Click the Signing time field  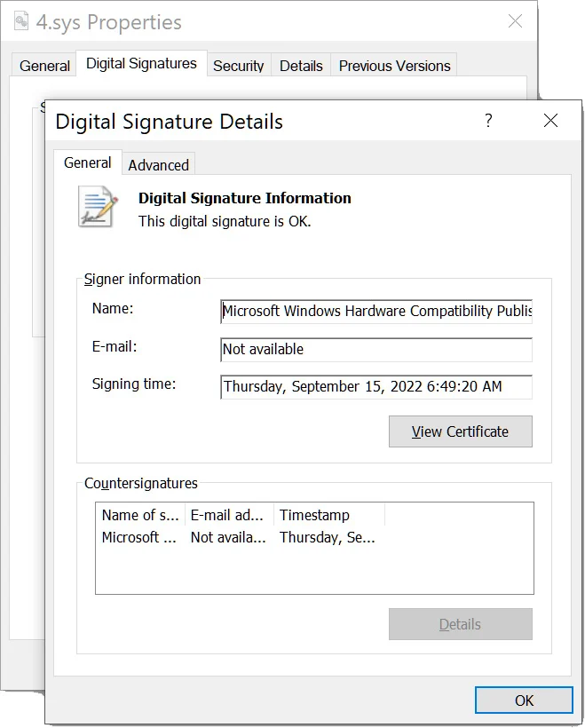point(376,387)
